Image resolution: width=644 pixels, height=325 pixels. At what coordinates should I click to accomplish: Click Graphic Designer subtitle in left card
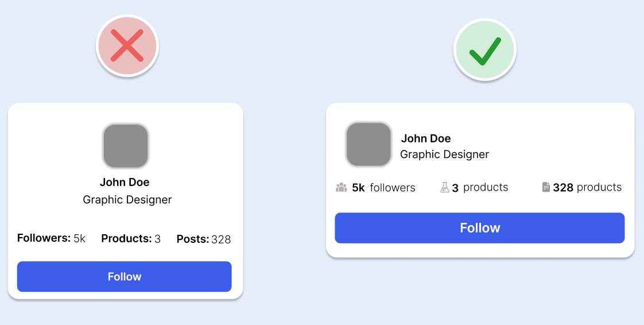(127, 200)
